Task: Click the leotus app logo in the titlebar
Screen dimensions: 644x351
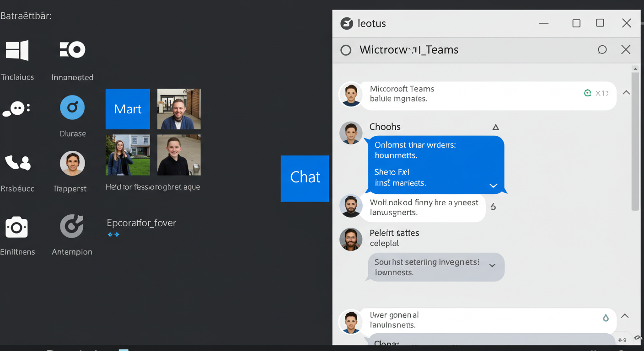Action: point(346,23)
